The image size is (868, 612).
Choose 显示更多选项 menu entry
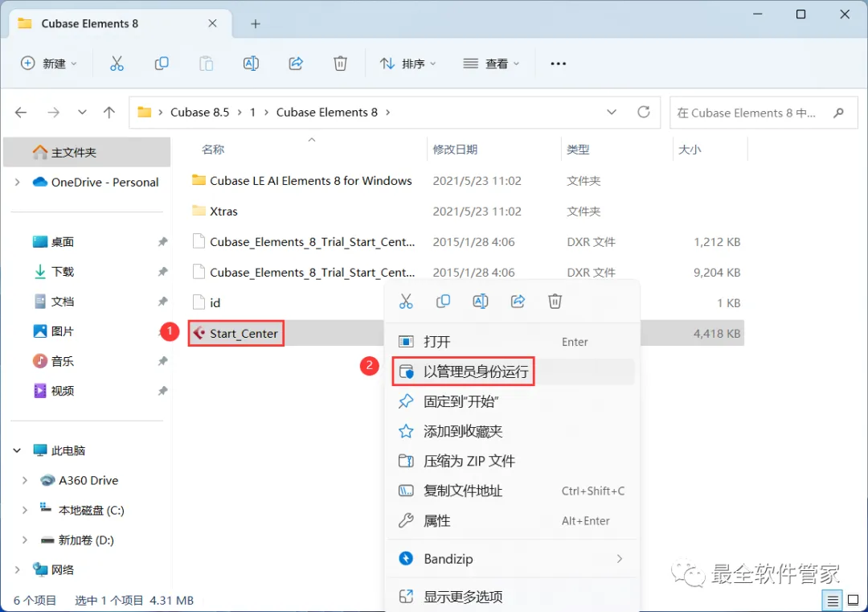point(513,597)
